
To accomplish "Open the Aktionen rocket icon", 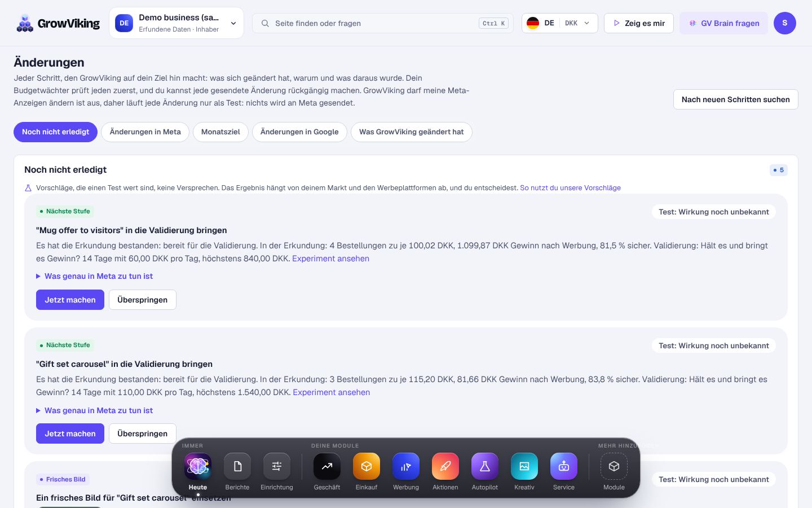I will pyautogui.click(x=445, y=467).
